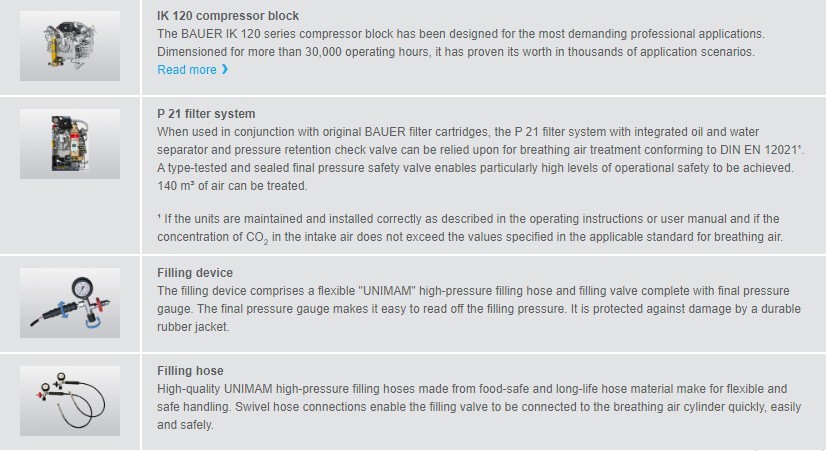Click the "Swivel hose connections" sentence
Screen dimensions: 826x451
pyautogui.click(x=479, y=416)
